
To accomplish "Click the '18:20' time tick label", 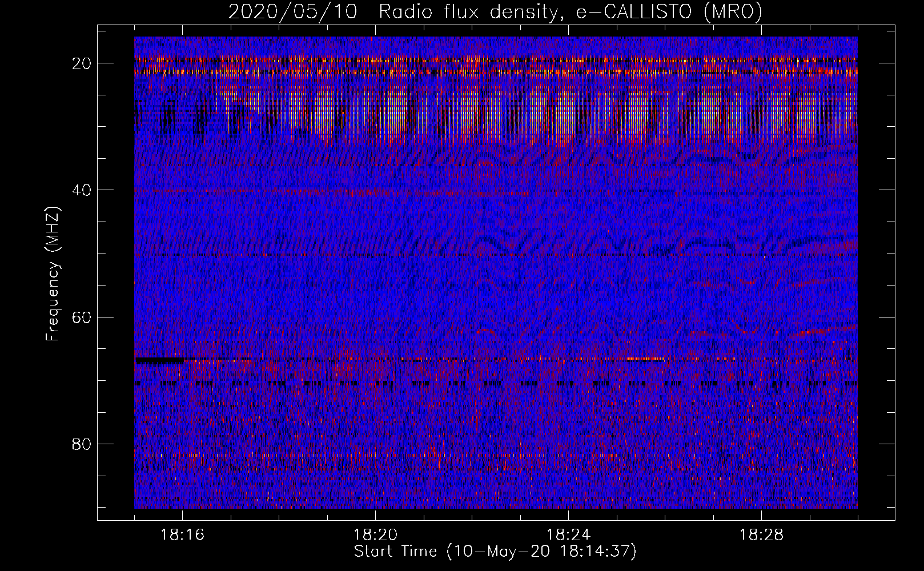I will (x=376, y=535).
